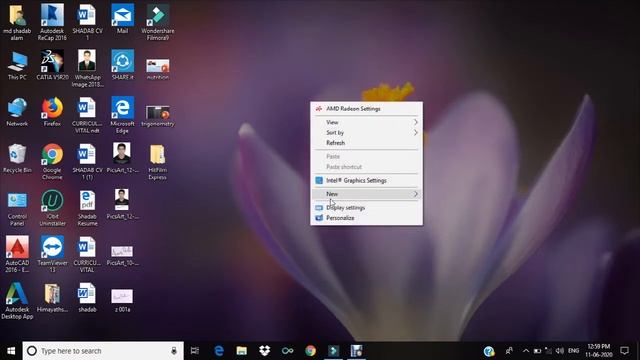
Task: Select the md shadab alam user folder
Action: pyautogui.click(x=17, y=22)
